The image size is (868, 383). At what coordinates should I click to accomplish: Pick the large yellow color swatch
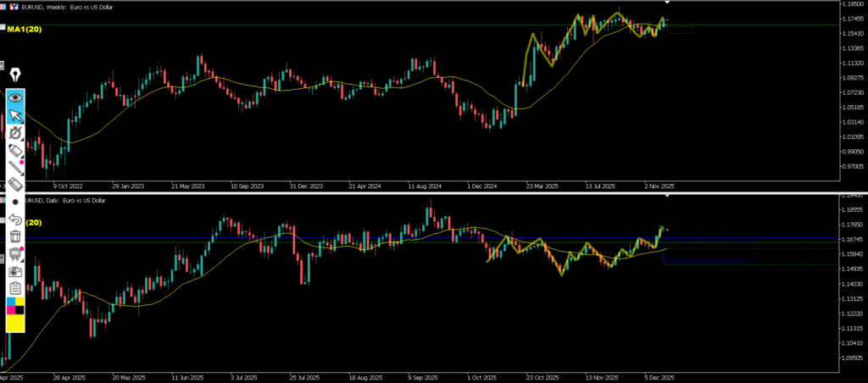pyautogui.click(x=15, y=323)
